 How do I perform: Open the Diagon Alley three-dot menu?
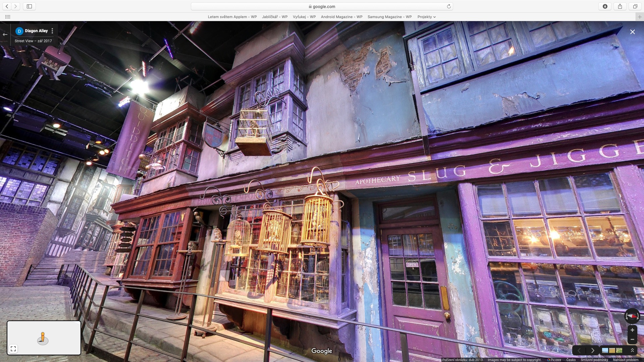coord(52,31)
